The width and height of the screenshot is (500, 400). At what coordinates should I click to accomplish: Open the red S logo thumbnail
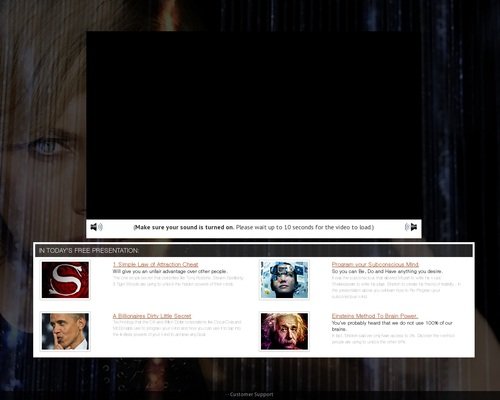coord(65,280)
